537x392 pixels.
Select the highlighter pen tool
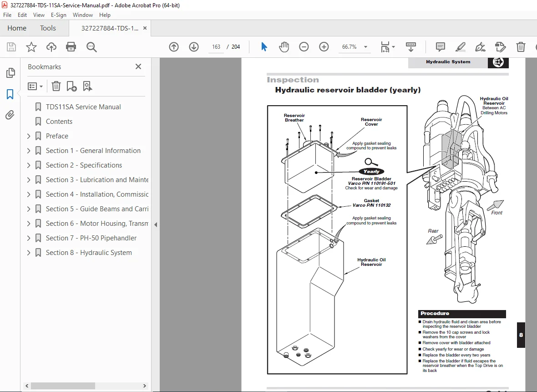tap(460, 46)
